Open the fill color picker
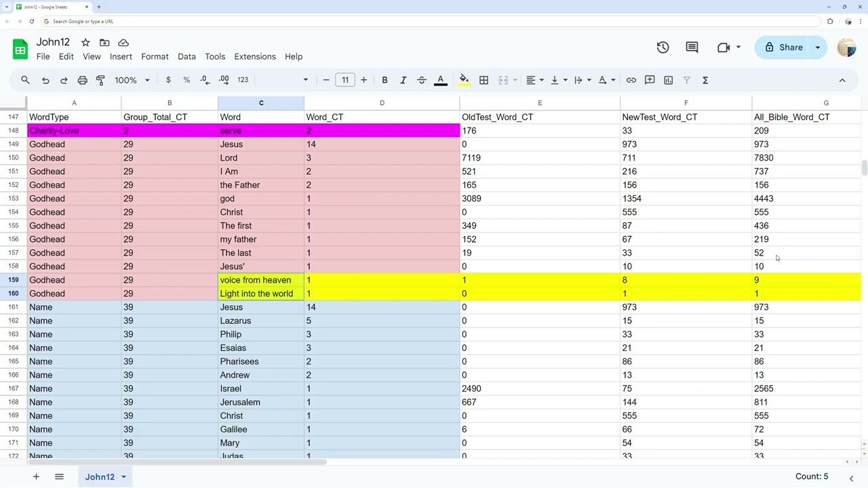The height and width of the screenshot is (488, 868). click(464, 80)
